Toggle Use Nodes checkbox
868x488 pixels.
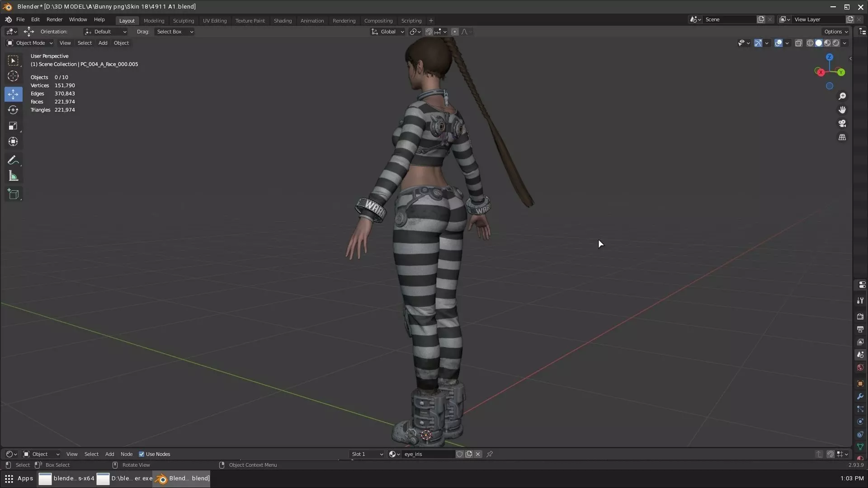point(142,454)
